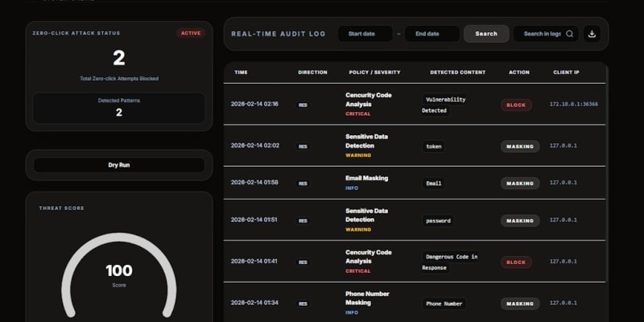Click the RES tag in Email Masking row
Viewport: 644px width, 322px height.
pyautogui.click(x=303, y=184)
